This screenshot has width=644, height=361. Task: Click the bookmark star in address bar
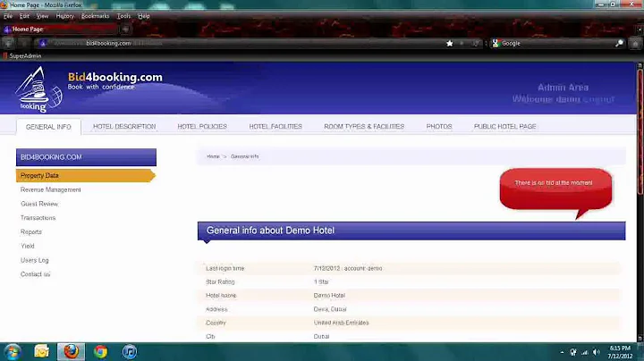450,43
